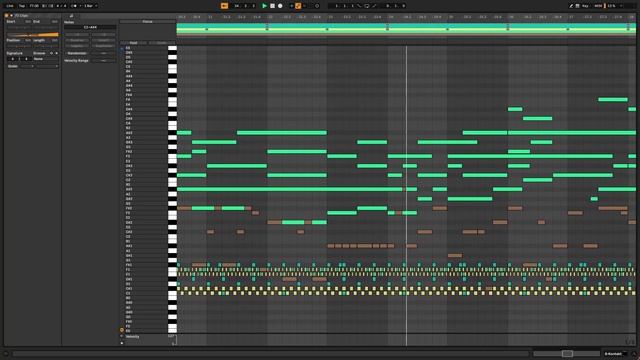The height and width of the screenshot is (360, 640).
Task: Click the 4/4 time signature field
Action: [x=61, y=6]
